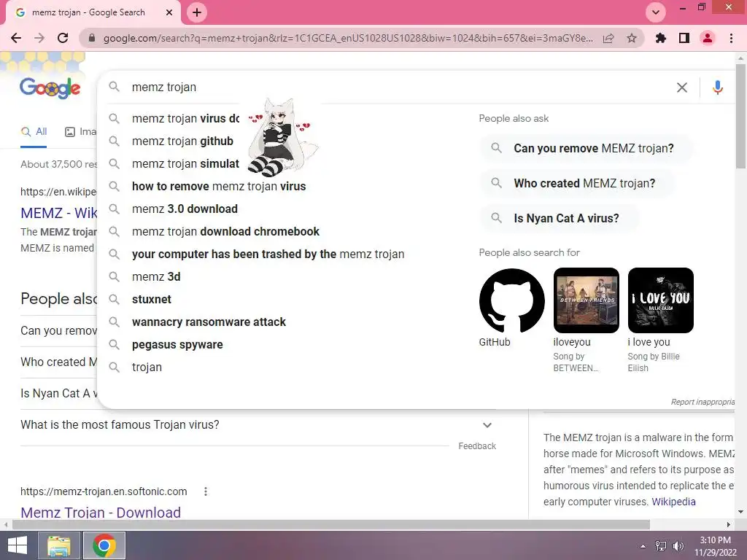Viewport: 747px width, 560px height.
Task: Click 'Is Nyan Cat A virus?' chip
Action: click(x=559, y=218)
